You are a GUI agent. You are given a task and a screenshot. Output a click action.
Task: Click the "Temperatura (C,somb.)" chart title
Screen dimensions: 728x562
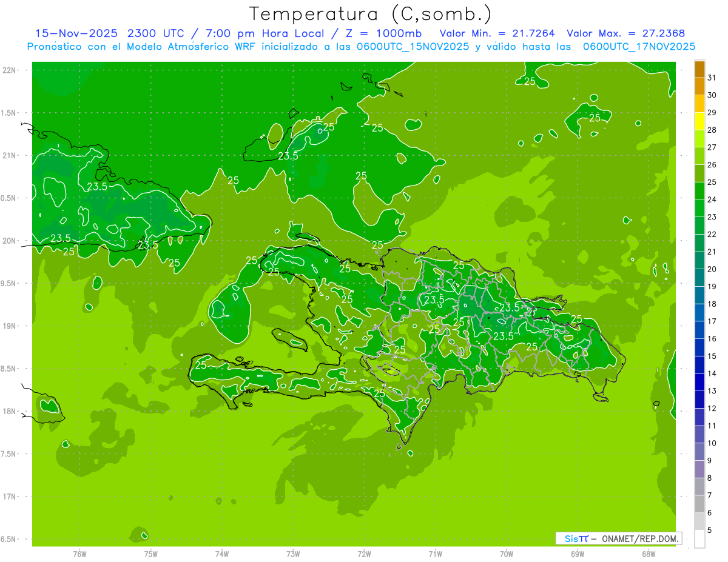click(x=371, y=14)
